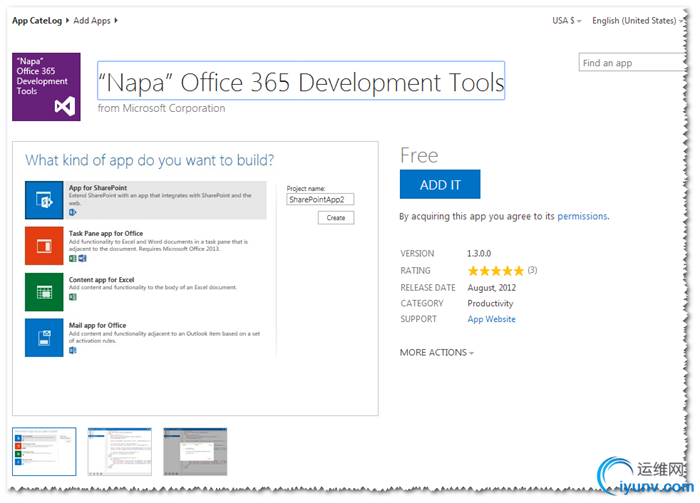Click the small Excel icon under Content app
700x503 pixels.
(x=73, y=297)
